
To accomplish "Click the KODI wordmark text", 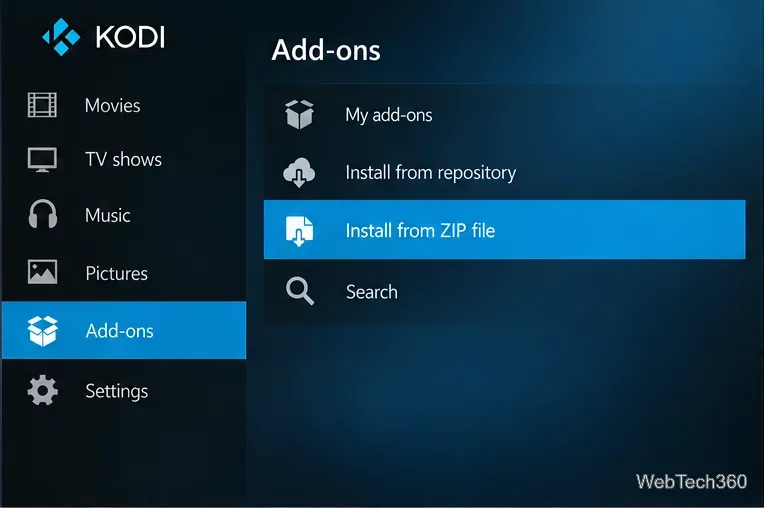I will [130, 37].
